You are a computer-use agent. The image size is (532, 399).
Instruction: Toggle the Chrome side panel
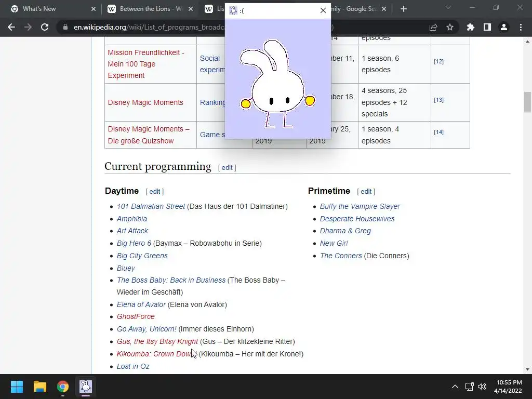(487, 27)
